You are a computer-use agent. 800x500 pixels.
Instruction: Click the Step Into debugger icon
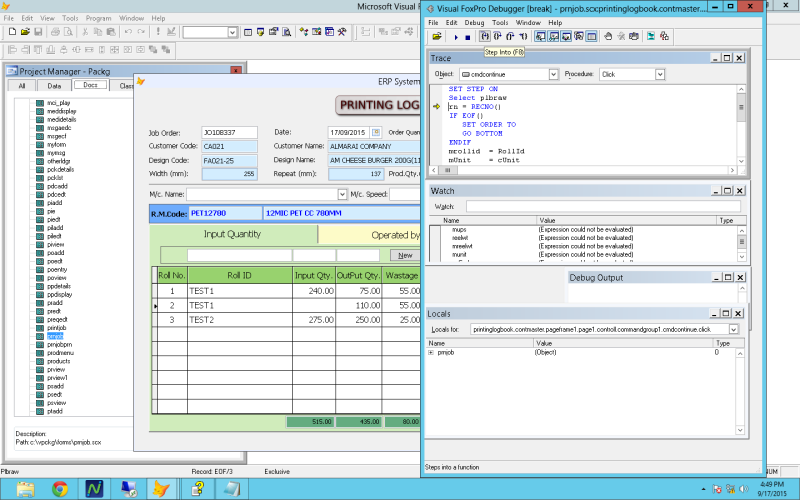485,36
